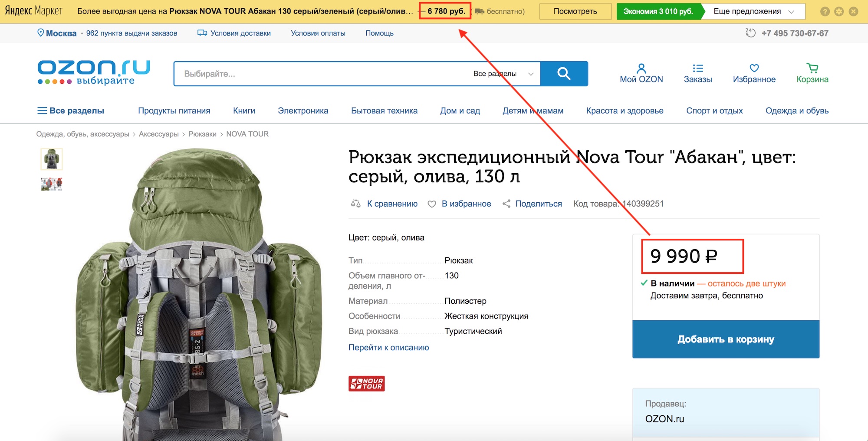Viewport: 868px width, 441px height.
Task: Click the main green backpack image
Action: (199, 294)
